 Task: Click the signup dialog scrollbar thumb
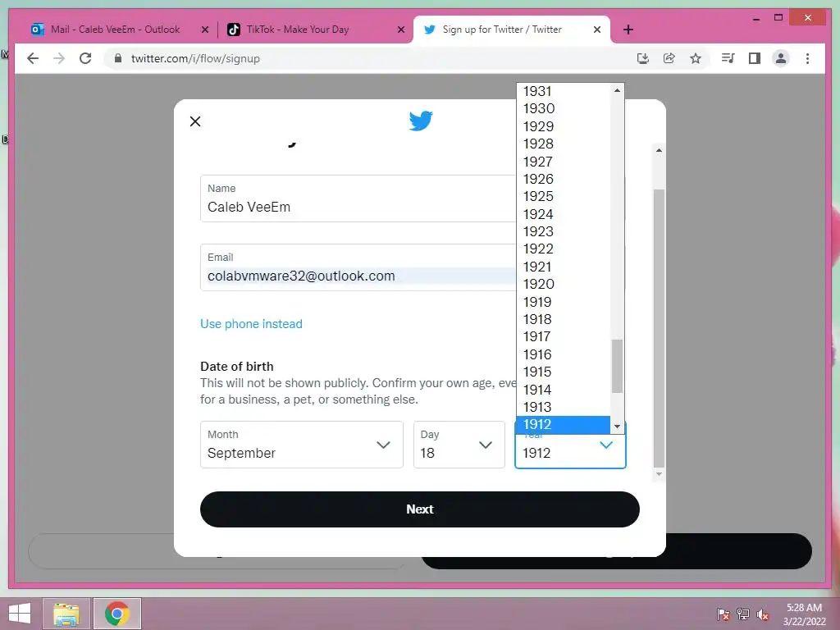(x=659, y=328)
